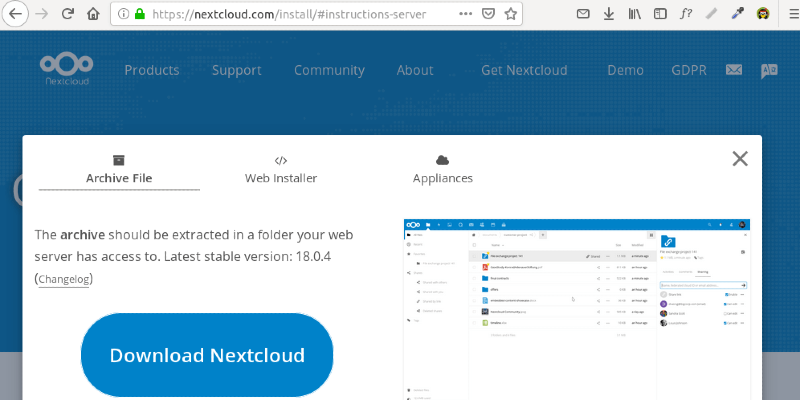Open the browser home page icon
800x400 pixels.
click(93, 14)
